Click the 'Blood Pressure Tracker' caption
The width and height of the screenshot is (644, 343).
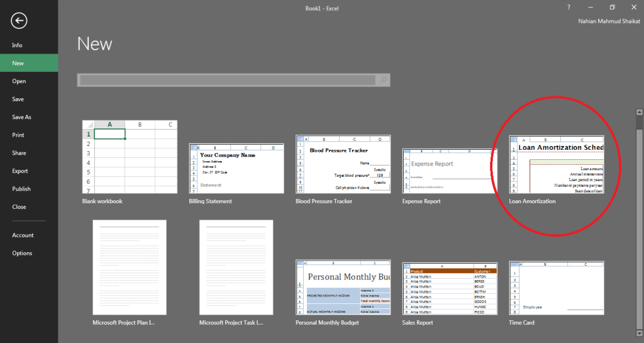click(324, 201)
